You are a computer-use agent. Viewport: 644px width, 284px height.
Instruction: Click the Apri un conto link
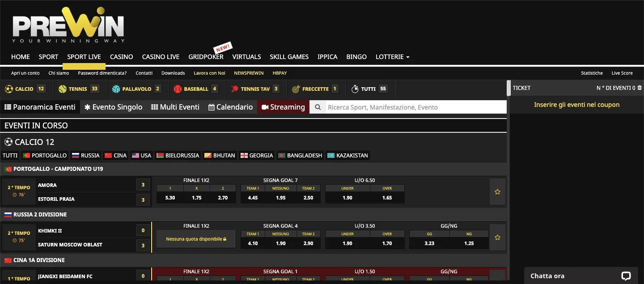[25, 73]
